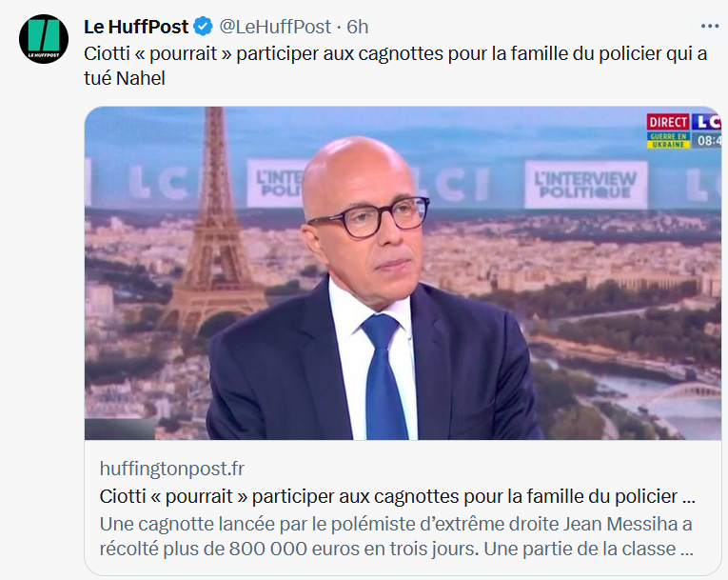Image resolution: width=728 pixels, height=580 pixels.
Task: Click the large LCI letters on the left backdrop
Action: [x=160, y=183]
